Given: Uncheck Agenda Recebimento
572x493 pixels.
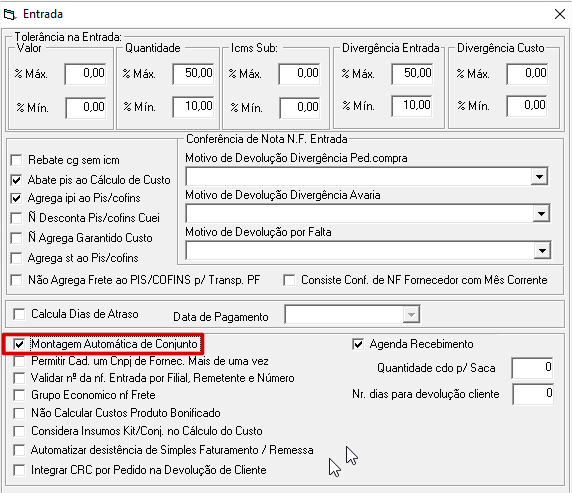Looking at the screenshot, I should pos(358,344).
